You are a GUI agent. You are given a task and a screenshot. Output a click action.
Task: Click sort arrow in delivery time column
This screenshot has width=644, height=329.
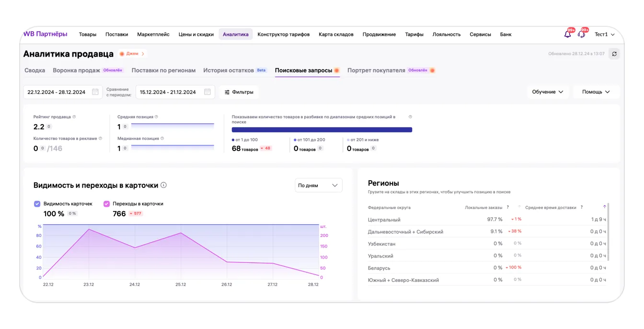(604, 207)
